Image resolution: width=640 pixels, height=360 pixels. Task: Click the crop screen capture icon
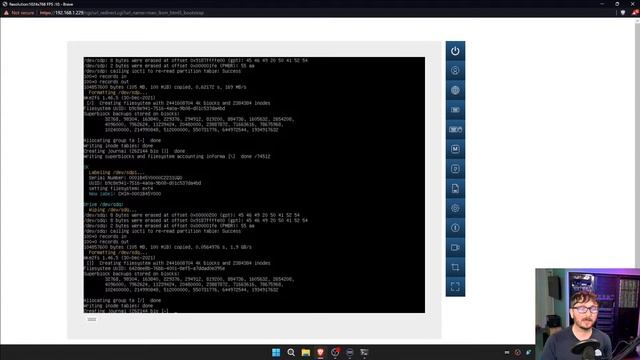(455, 267)
